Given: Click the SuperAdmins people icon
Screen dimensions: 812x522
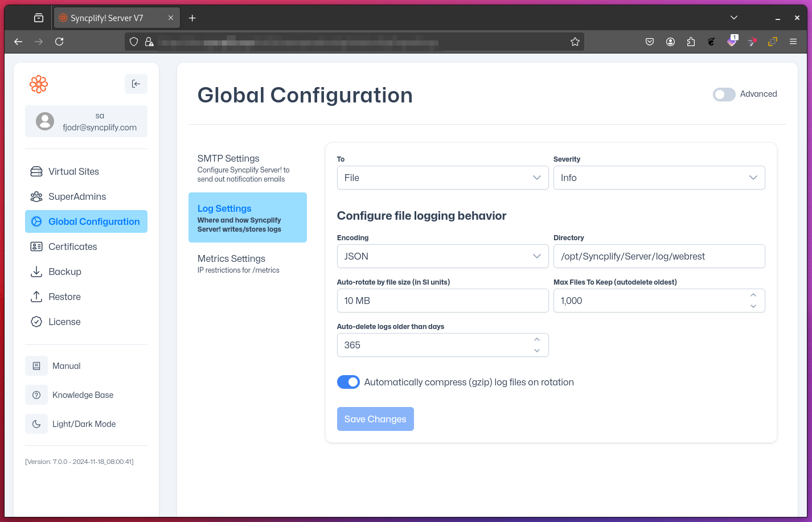Looking at the screenshot, I should click(x=36, y=196).
